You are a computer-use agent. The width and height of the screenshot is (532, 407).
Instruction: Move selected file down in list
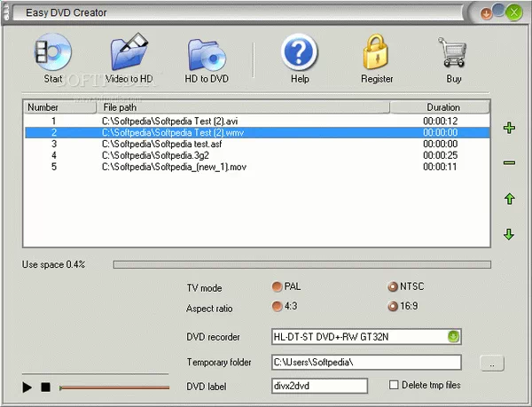509,234
